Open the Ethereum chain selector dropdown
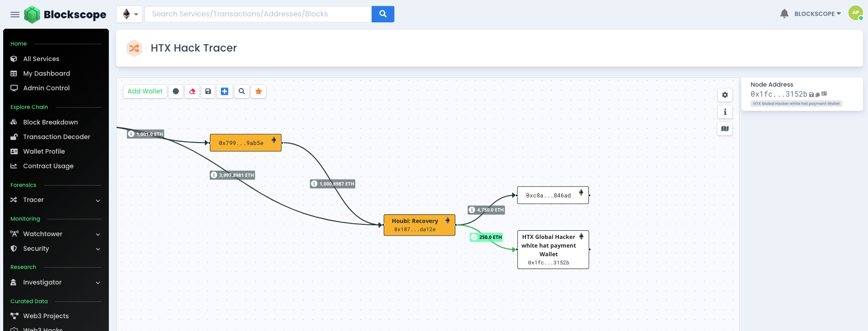 click(129, 14)
